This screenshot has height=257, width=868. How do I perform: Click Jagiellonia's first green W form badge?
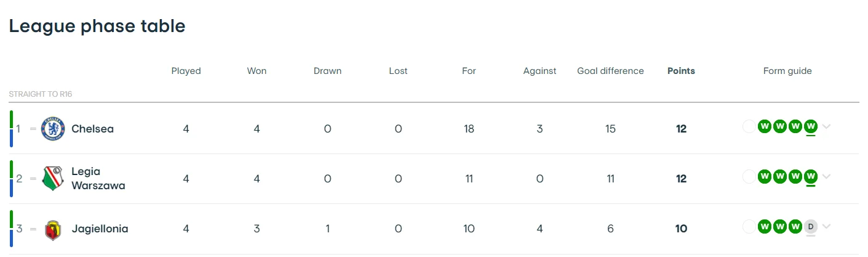click(765, 226)
